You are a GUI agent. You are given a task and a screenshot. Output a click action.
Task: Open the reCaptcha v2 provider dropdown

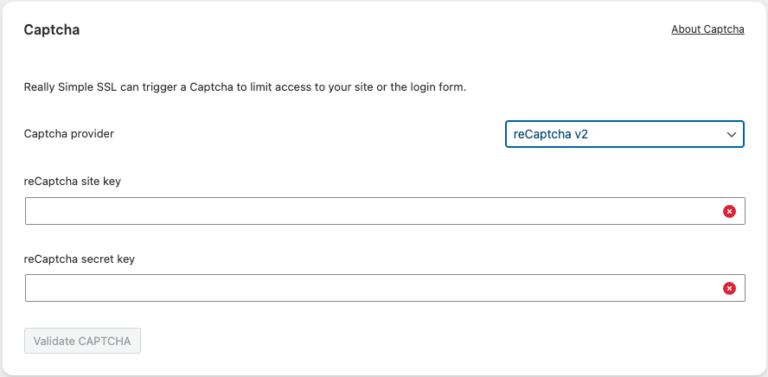(x=625, y=134)
